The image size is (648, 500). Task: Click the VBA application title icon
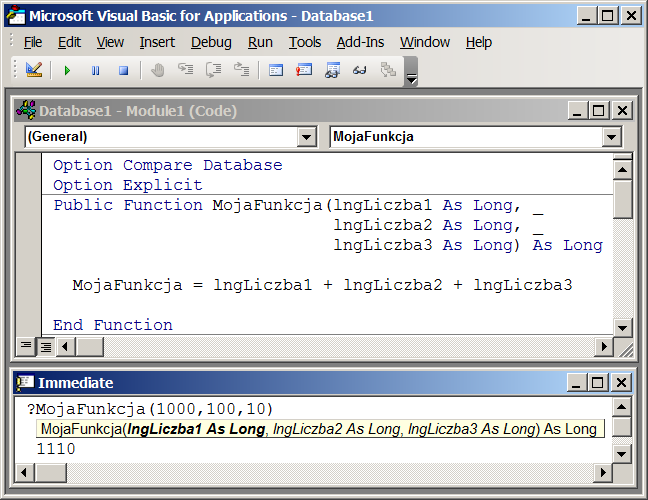[15, 15]
